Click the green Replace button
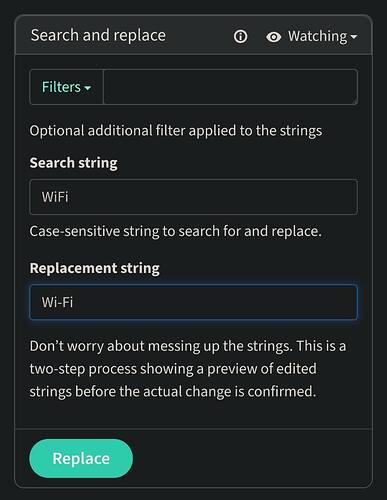 (x=81, y=458)
